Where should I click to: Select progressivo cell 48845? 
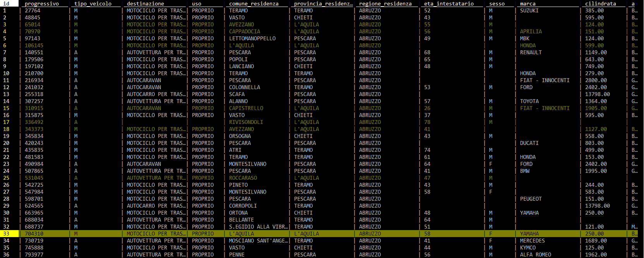33,17
